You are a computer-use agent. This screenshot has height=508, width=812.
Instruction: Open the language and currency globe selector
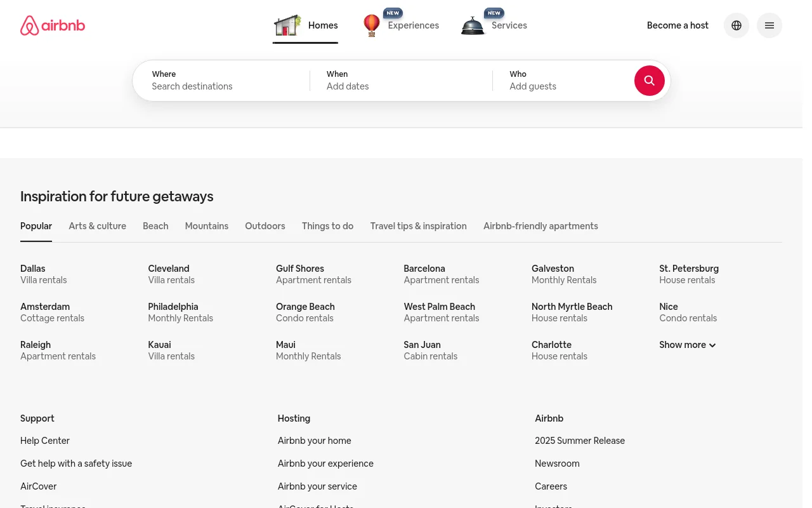(x=737, y=25)
